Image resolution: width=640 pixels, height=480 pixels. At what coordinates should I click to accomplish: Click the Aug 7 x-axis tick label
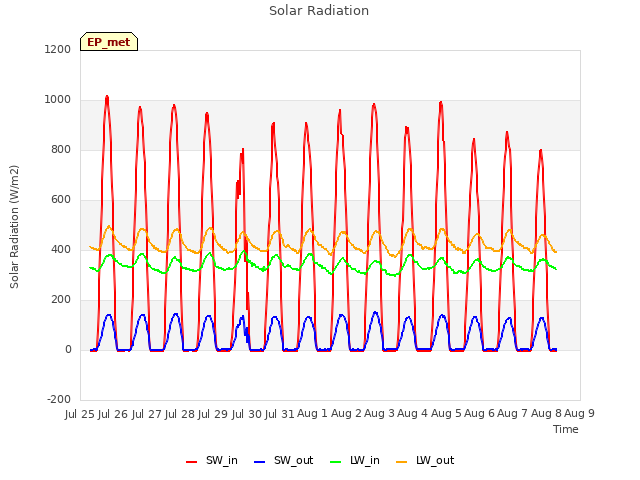(513, 413)
